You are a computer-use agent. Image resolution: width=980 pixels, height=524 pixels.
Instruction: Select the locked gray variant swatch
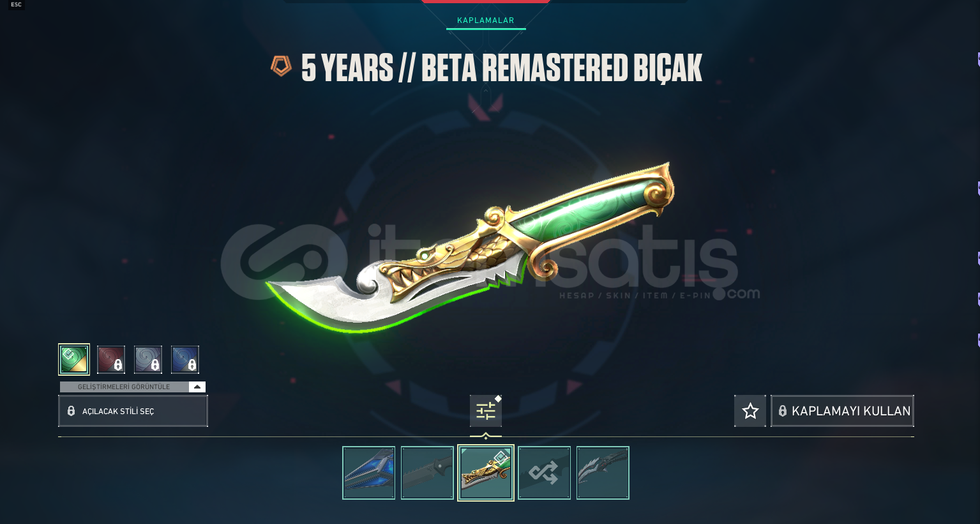[x=148, y=359]
